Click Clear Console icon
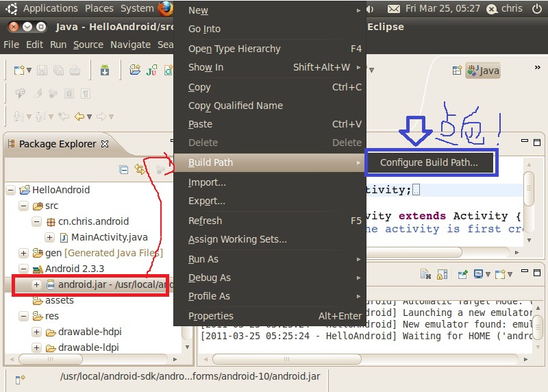Viewport: 548px width, 392px height. coord(425,274)
